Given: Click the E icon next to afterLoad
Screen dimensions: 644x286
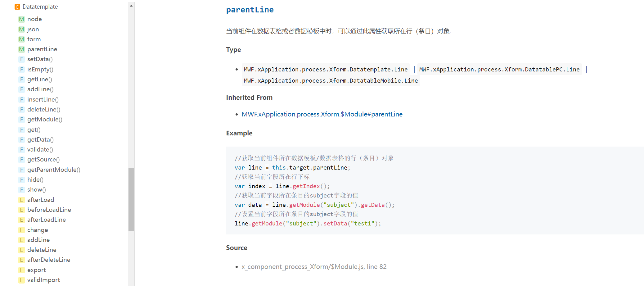Looking at the screenshot, I should point(21,200).
